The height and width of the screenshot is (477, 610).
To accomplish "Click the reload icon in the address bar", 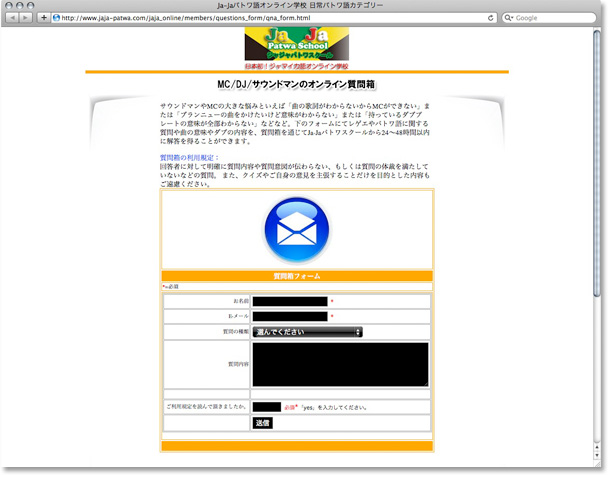I will point(491,18).
